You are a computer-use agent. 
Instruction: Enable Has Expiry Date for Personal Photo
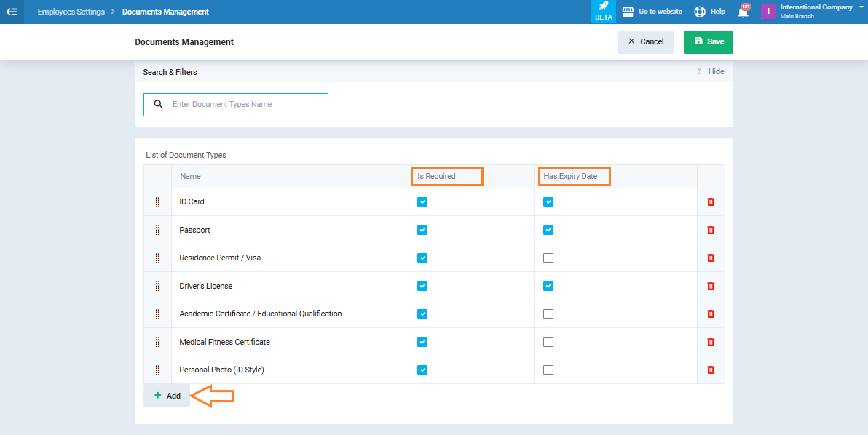click(548, 370)
